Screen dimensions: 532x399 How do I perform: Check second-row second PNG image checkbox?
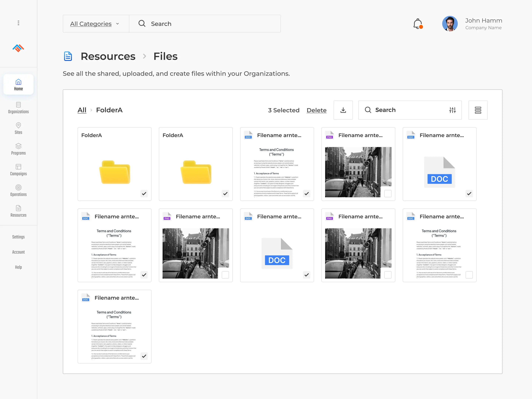(388, 275)
